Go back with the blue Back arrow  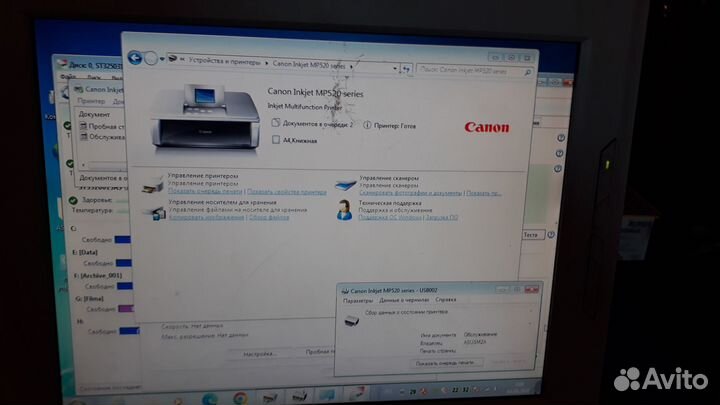pos(135,58)
